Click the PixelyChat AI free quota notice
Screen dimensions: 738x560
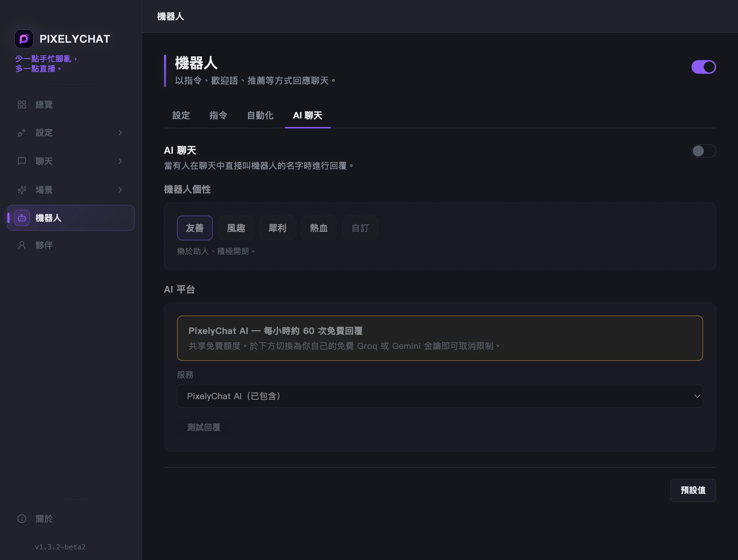click(440, 338)
